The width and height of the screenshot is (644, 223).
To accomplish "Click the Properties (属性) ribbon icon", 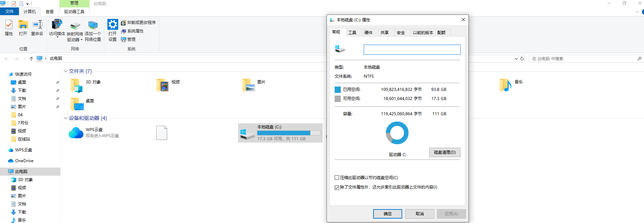I will [9, 28].
